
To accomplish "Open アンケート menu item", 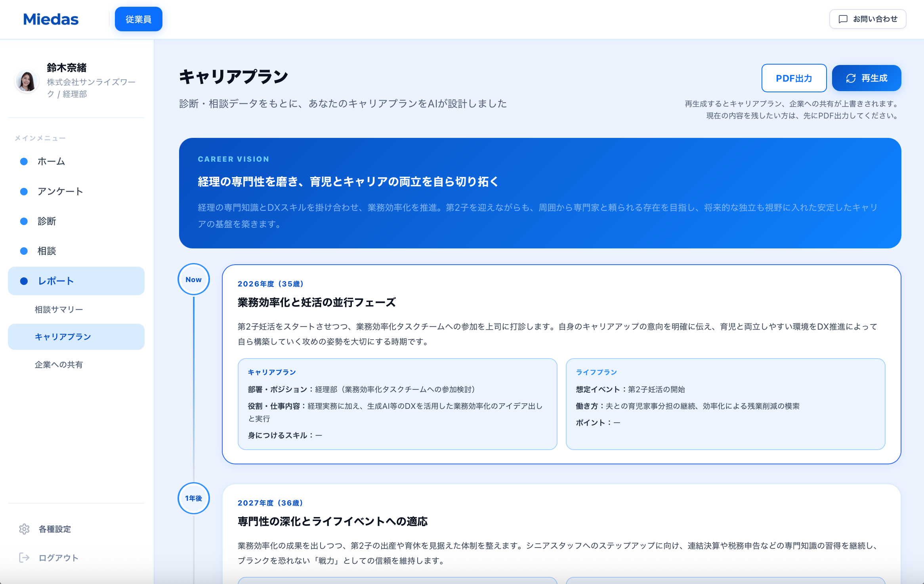I will coord(76,191).
